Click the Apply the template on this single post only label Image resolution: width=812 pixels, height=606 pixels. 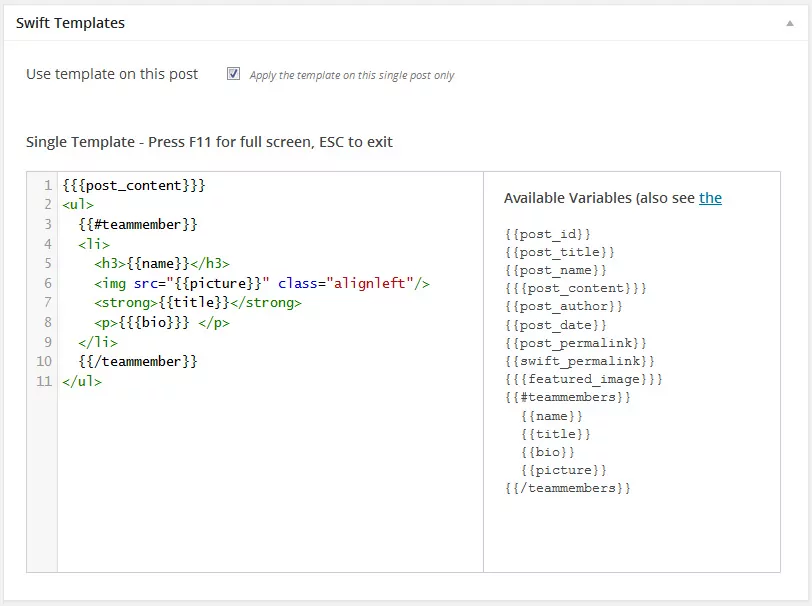[x=352, y=75]
